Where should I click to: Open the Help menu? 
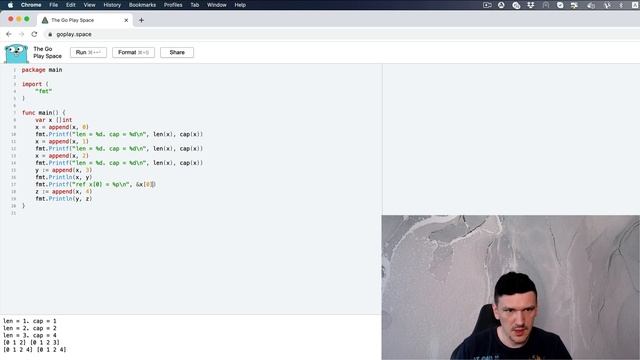(x=240, y=5)
